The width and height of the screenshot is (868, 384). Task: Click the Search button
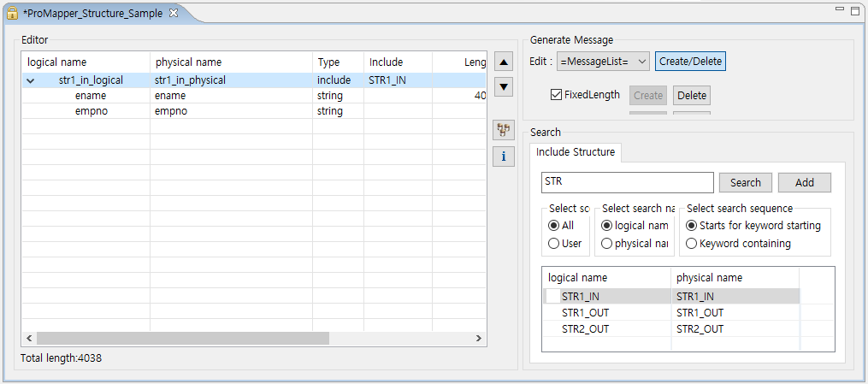coord(745,183)
